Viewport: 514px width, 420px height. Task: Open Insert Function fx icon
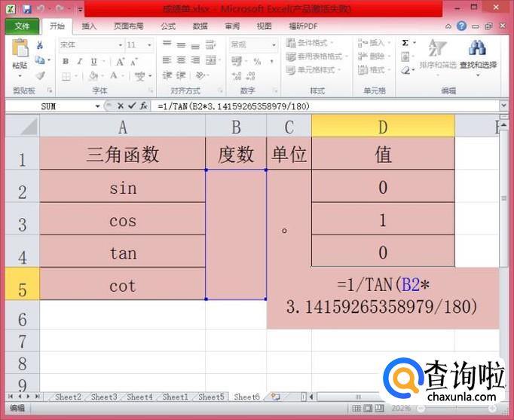coord(143,106)
